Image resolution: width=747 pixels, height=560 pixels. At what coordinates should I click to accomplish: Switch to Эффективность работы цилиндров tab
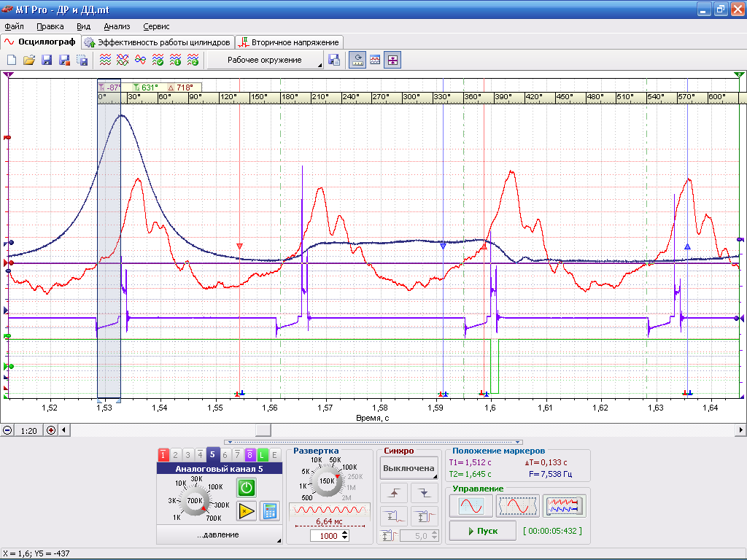[158, 42]
